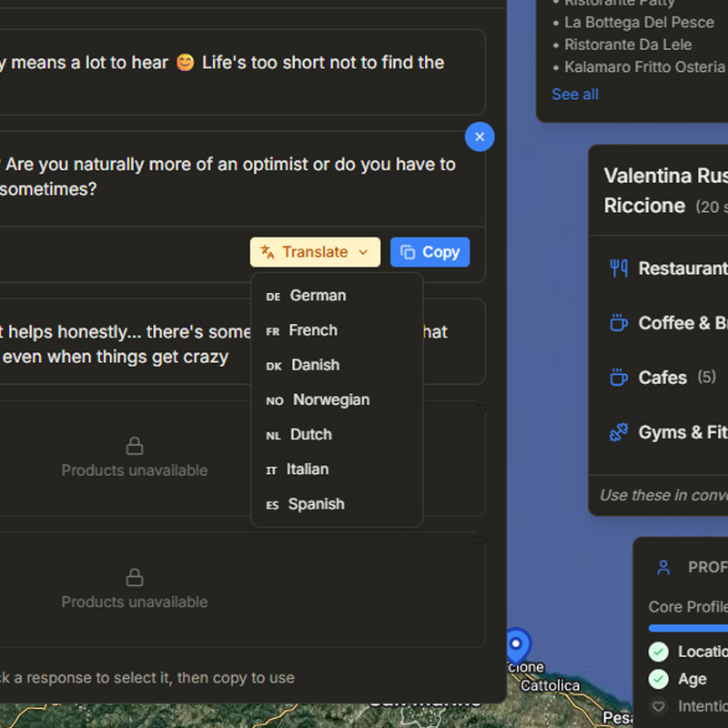Click the blue X close button
This screenshot has height=728, width=728.
(x=480, y=136)
